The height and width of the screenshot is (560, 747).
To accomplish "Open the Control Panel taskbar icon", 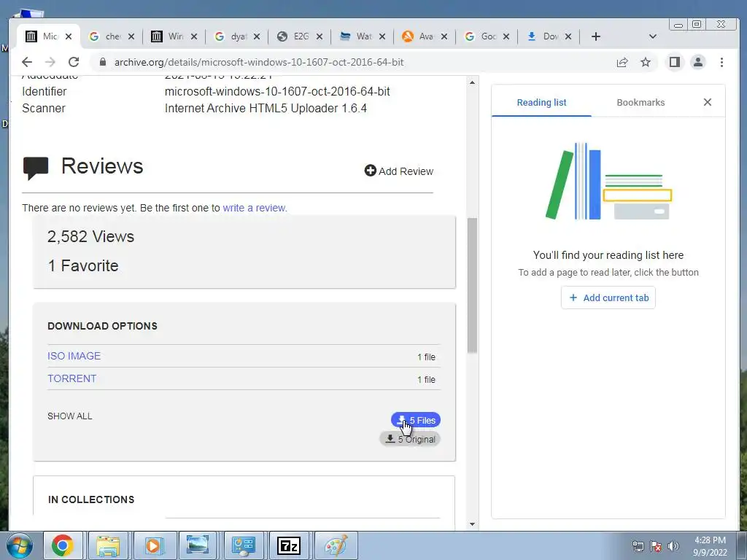I will (244, 545).
